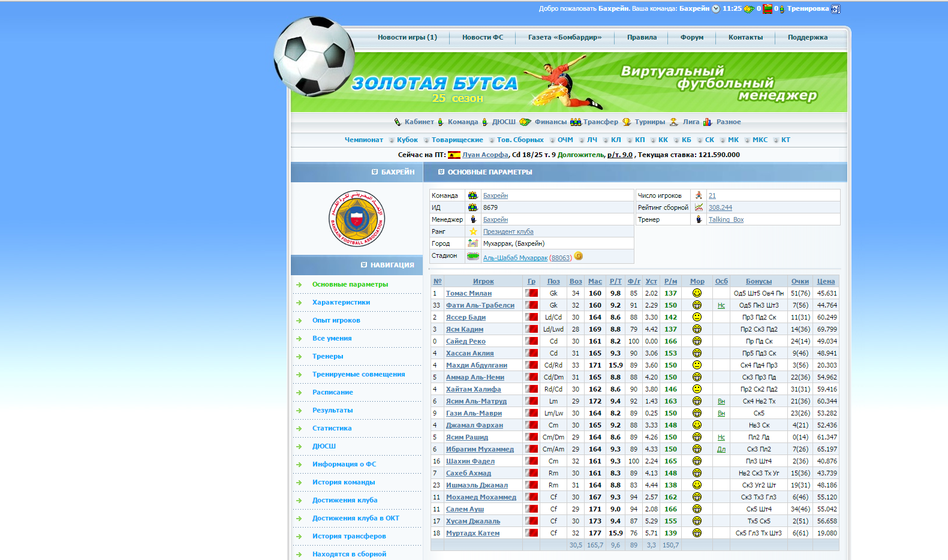Click the morale smiley in Томас Милан row

tap(697, 293)
